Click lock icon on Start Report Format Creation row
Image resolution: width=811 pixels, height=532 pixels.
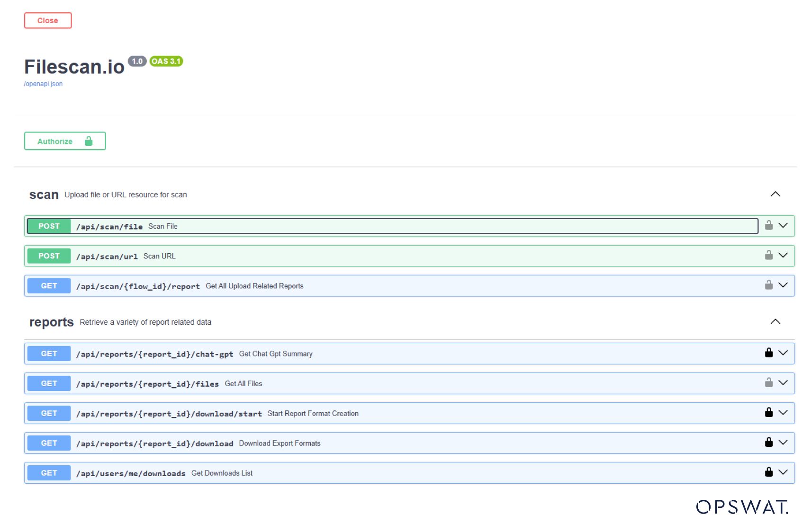768,413
